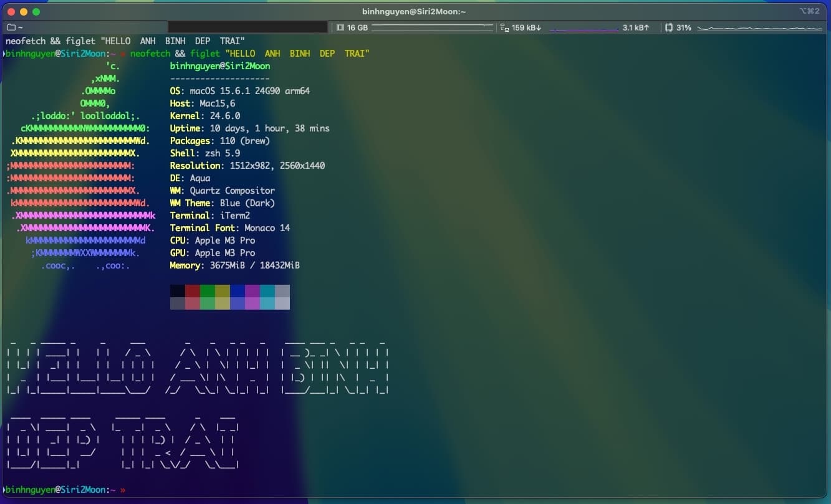Click the ⌥⌘2 window shortcut indicator

[809, 11]
